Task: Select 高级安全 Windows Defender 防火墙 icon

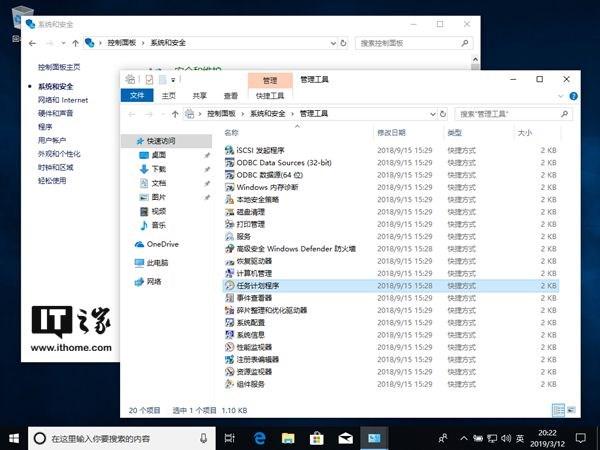Action: tap(229, 249)
